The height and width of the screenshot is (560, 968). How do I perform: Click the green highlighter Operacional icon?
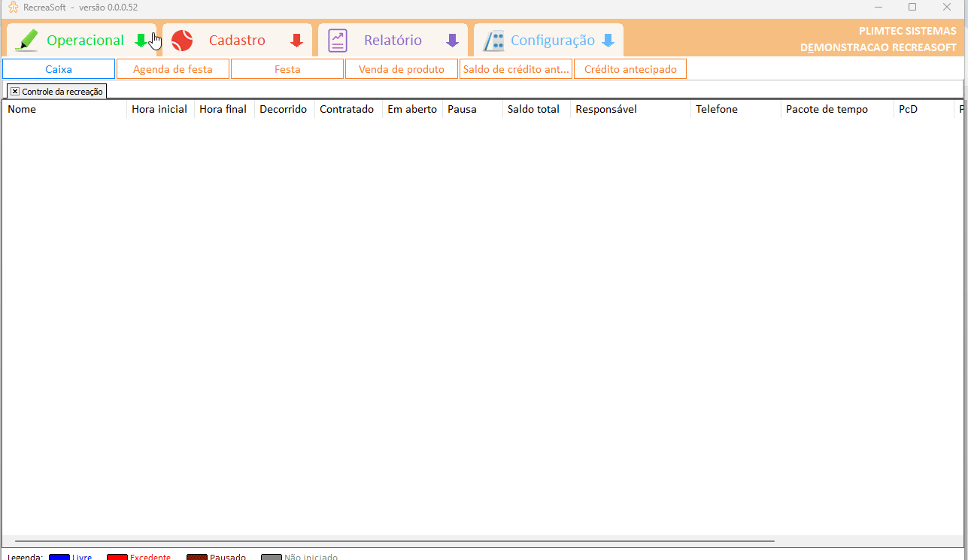click(x=27, y=40)
